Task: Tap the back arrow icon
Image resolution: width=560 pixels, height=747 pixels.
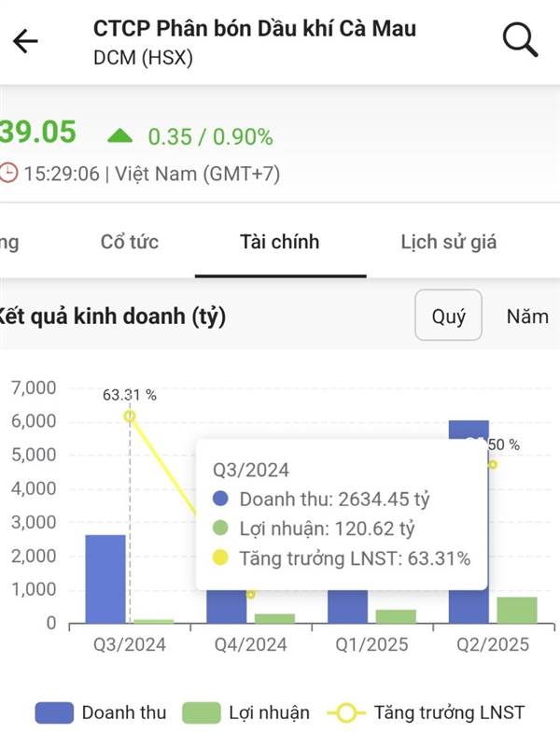Action: click(25, 41)
